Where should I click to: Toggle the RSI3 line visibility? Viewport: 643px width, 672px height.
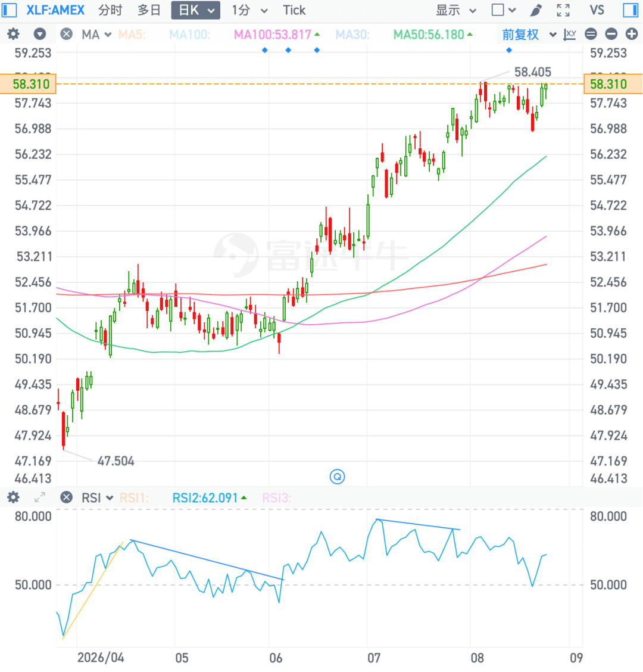277,498
